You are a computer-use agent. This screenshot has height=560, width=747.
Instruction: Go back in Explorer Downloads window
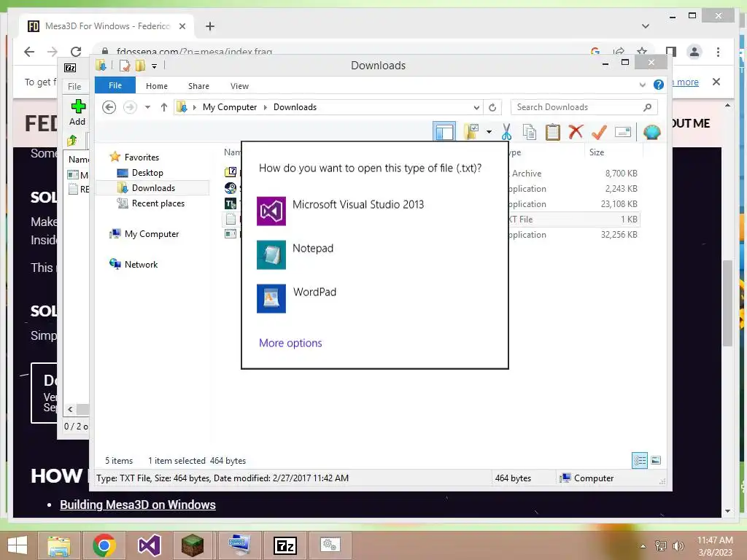point(109,107)
